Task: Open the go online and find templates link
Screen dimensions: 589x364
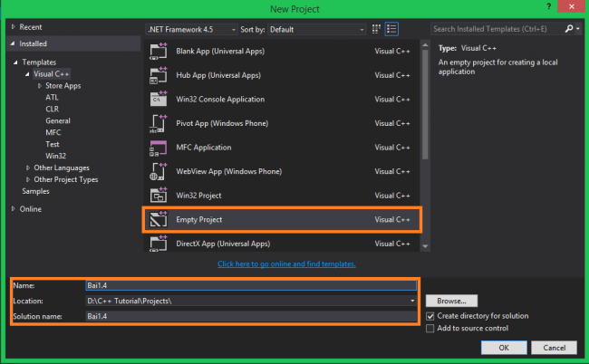Action: point(286,264)
